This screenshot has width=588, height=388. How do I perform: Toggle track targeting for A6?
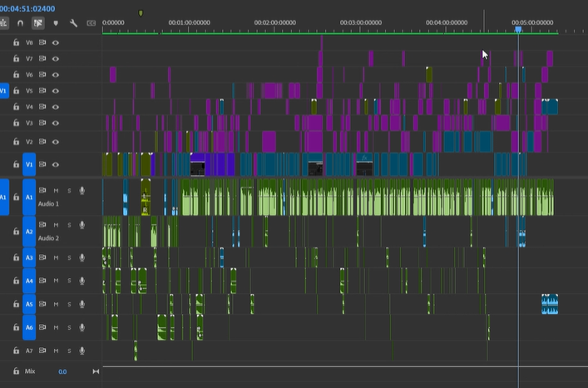coord(29,327)
